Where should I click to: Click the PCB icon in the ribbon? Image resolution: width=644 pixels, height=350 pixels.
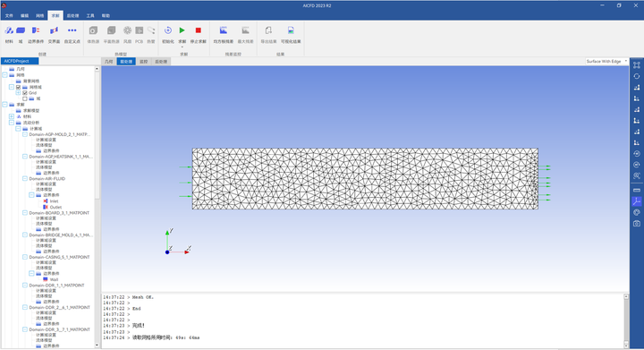pyautogui.click(x=140, y=30)
